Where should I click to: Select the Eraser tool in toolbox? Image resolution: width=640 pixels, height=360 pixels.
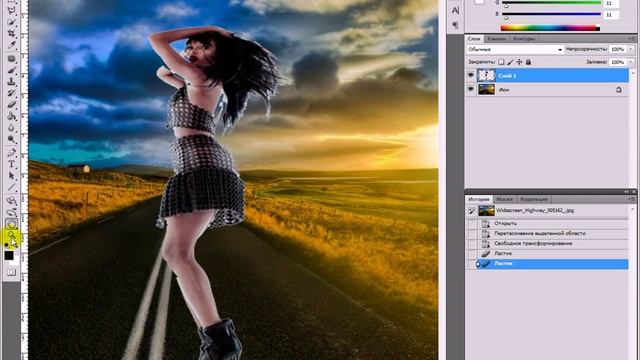pyautogui.click(x=11, y=105)
